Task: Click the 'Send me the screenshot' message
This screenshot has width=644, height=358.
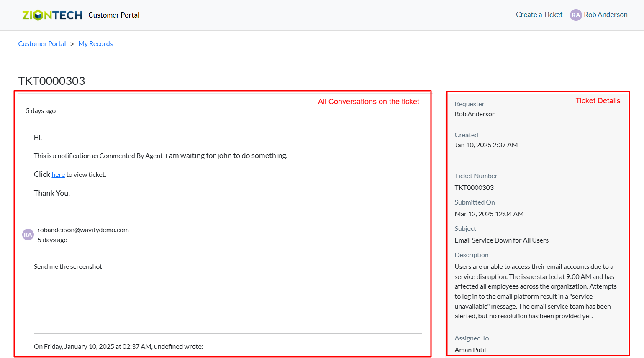Action: pos(68,266)
